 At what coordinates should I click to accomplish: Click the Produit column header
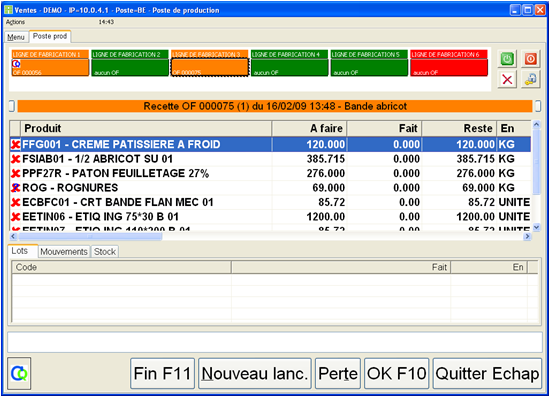pyautogui.click(x=146, y=128)
